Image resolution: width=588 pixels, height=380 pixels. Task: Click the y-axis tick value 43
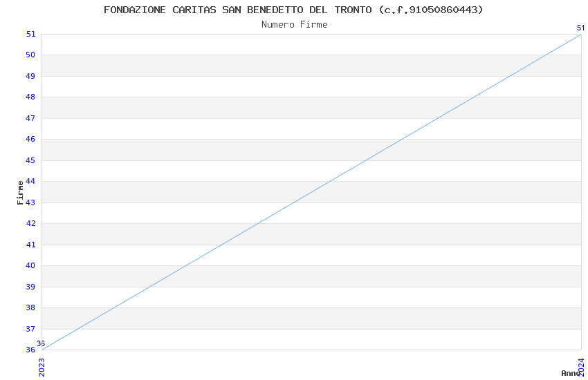30,202
